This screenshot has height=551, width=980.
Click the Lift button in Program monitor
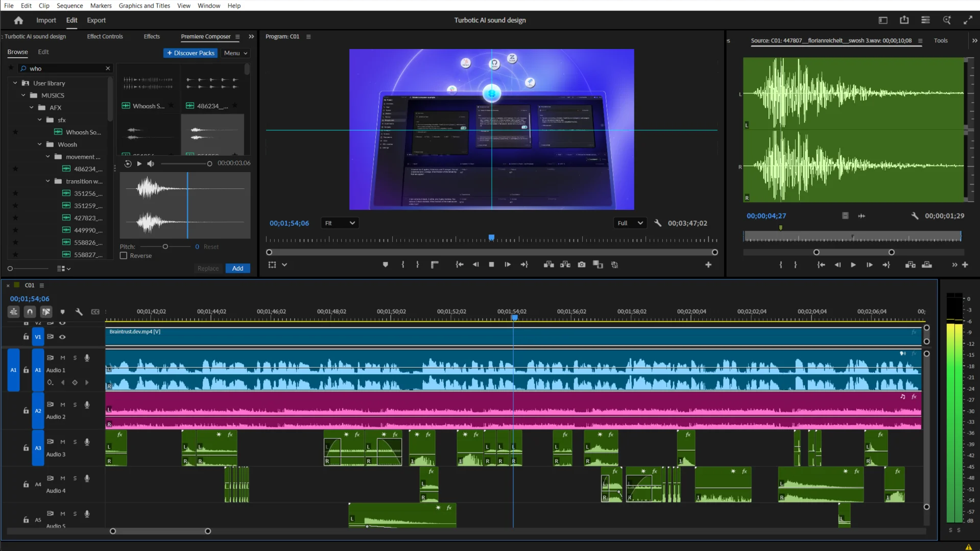[548, 265]
